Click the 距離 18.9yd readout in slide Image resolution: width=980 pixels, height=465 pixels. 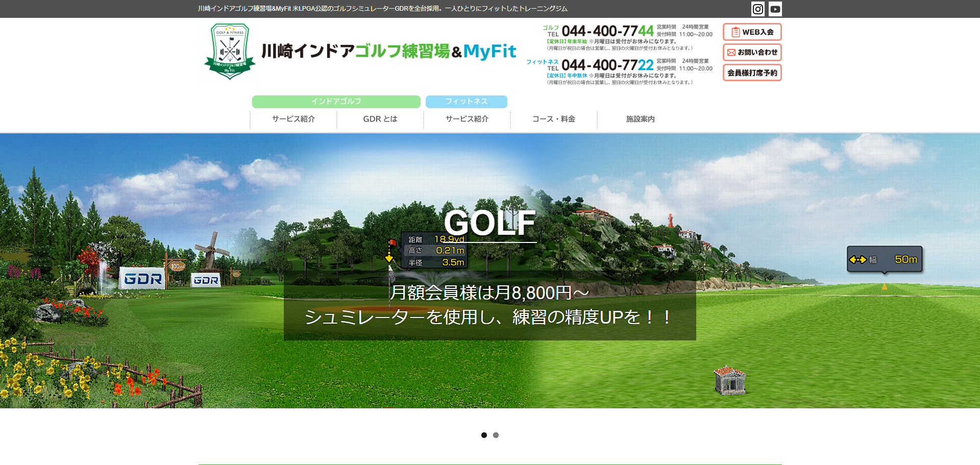click(436, 239)
